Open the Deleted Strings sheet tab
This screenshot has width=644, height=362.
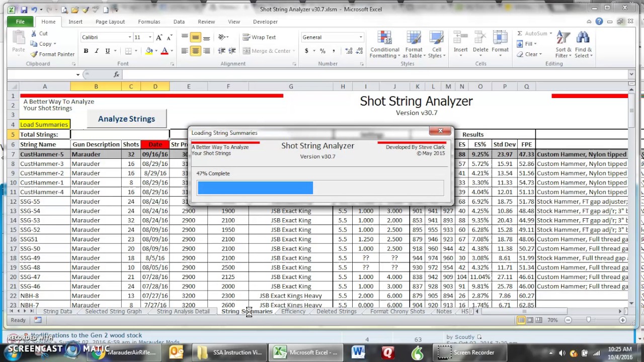coord(337,312)
